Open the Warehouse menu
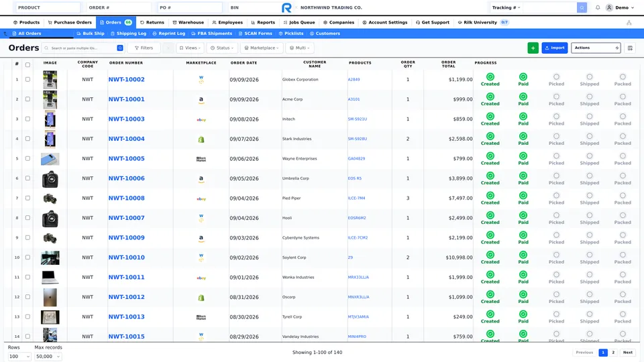Image resolution: width=644 pixels, height=362 pixels. (x=188, y=23)
